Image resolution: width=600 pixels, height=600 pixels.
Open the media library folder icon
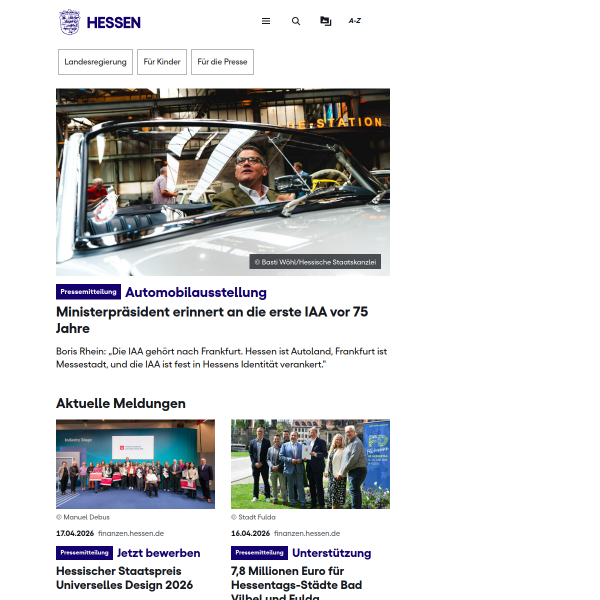325,21
